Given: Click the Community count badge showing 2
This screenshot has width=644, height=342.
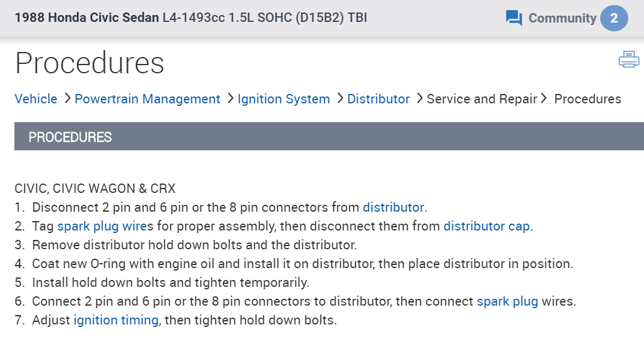Looking at the screenshot, I should point(614,18).
